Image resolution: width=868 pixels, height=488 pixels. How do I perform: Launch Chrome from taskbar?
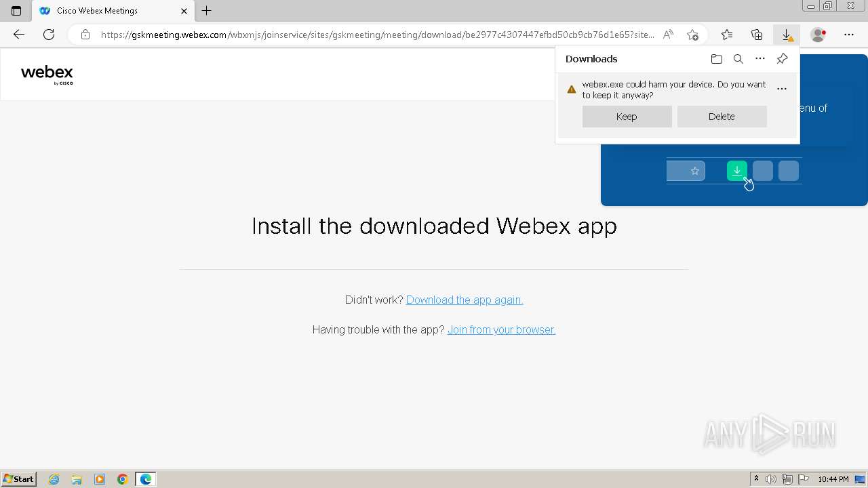tap(122, 479)
